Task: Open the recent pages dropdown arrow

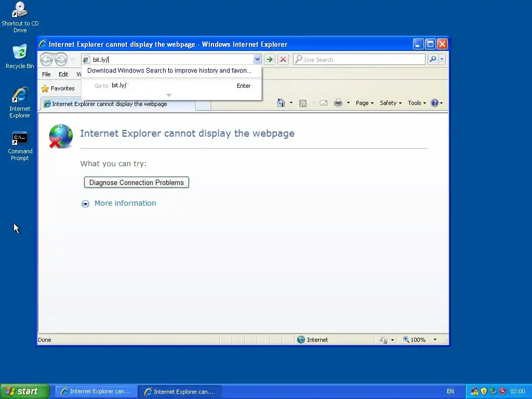Action: tap(72, 60)
